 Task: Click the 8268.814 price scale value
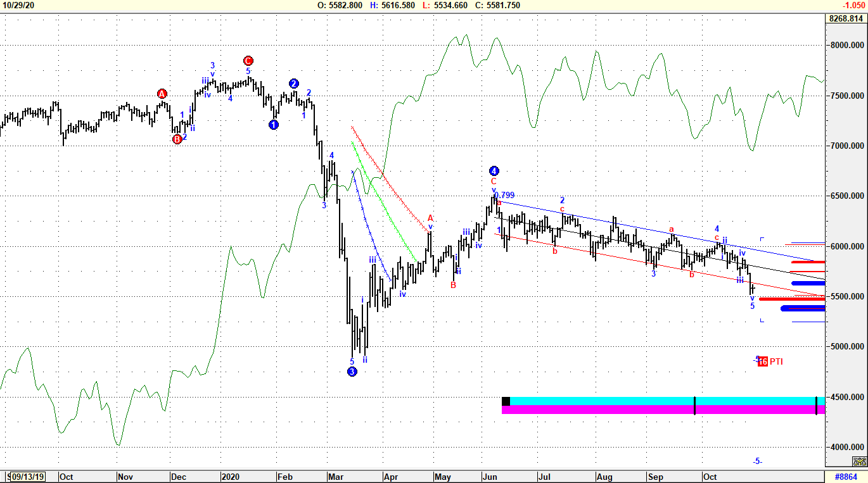point(846,19)
